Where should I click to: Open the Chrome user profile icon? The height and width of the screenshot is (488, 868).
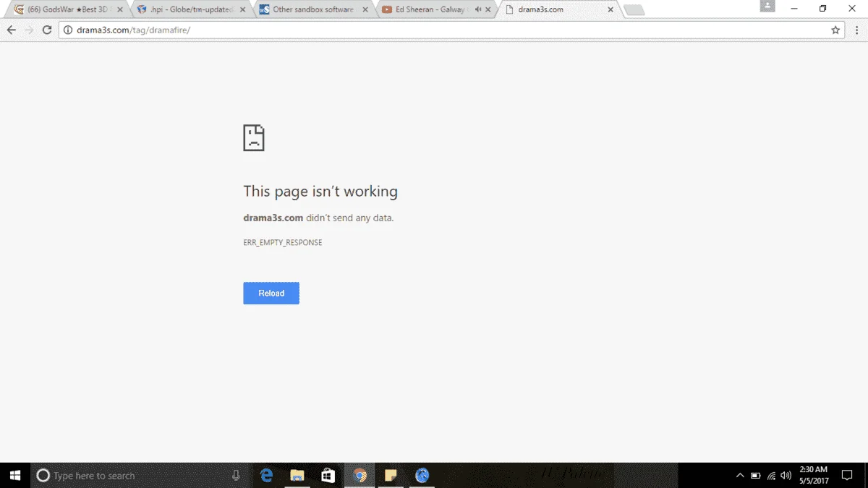click(x=767, y=7)
